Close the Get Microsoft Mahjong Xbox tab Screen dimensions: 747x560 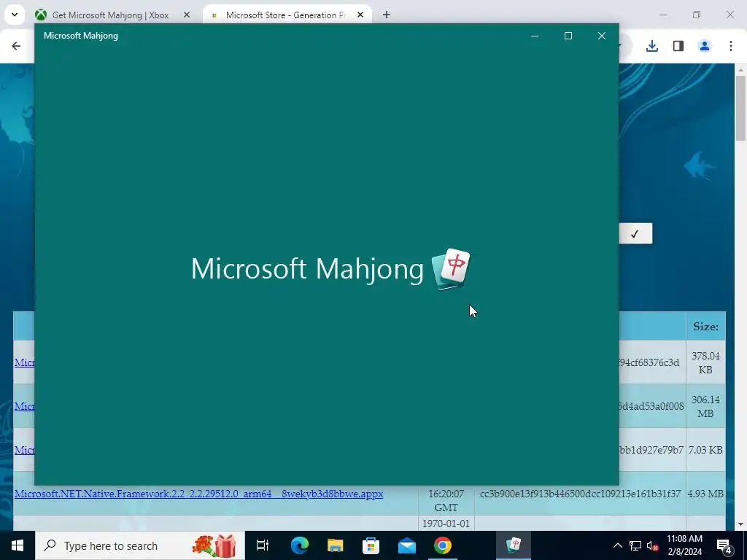click(187, 15)
